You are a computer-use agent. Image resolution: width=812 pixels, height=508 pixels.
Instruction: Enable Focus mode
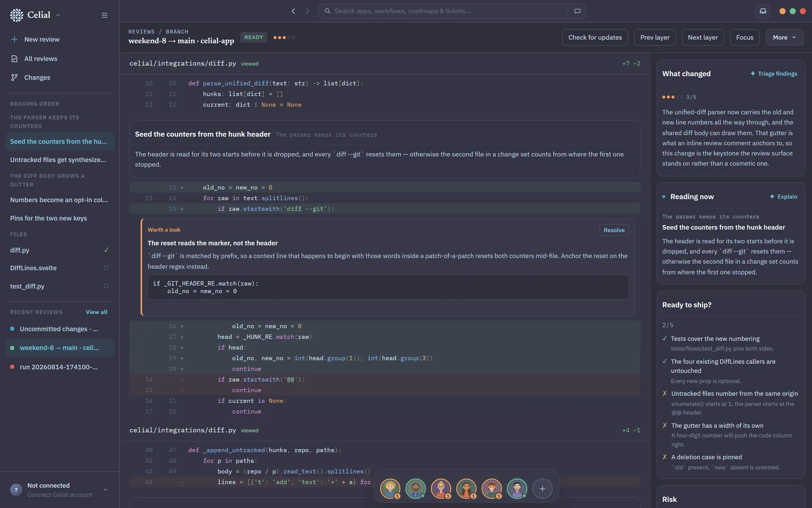pyautogui.click(x=745, y=38)
